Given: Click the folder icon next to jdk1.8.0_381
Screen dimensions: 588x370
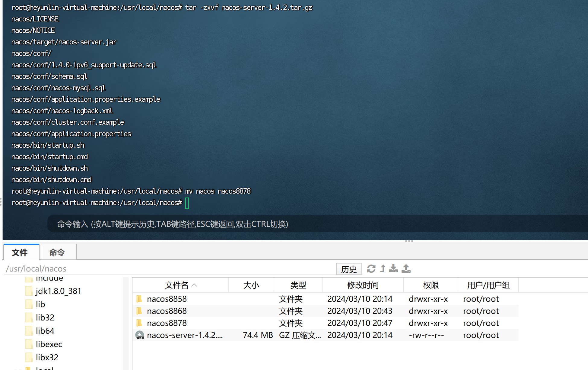Looking at the screenshot, I should 29,291.
